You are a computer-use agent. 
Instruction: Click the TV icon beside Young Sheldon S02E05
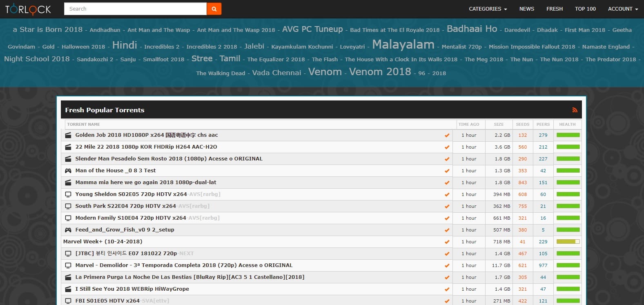[x=68, y=194]
